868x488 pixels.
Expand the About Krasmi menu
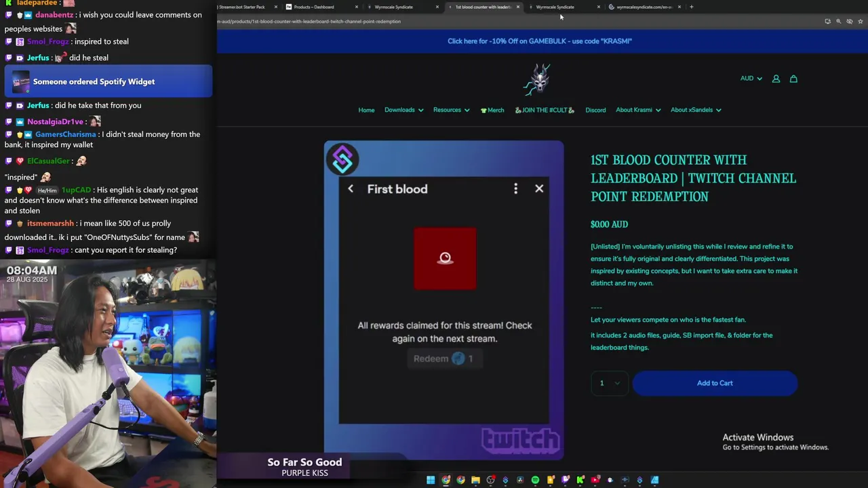(638, 110)
